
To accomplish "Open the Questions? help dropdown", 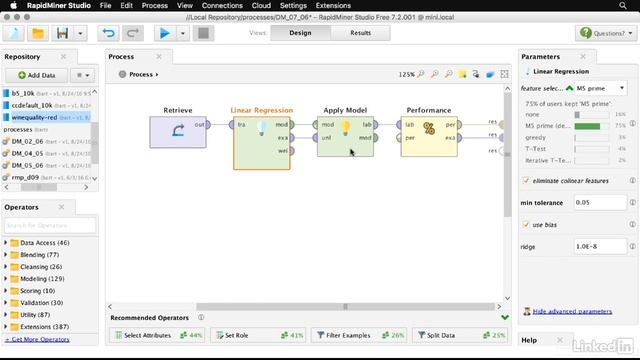I will 606,33.
